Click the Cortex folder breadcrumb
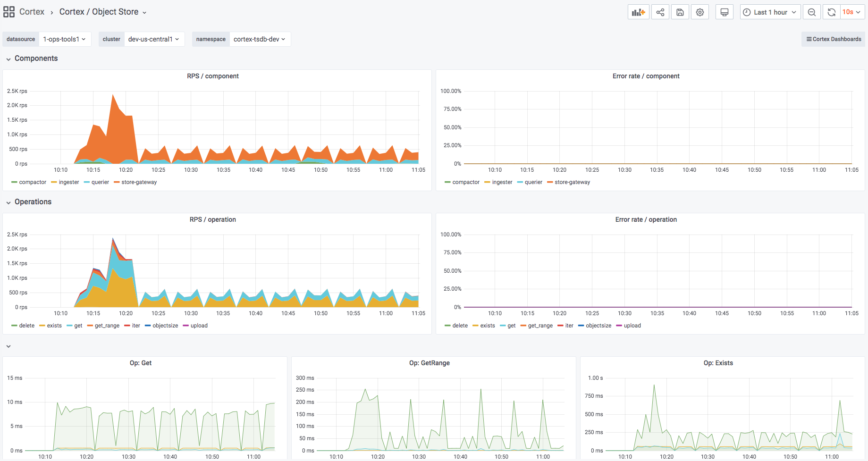Viewport: 868px width, 461px height. click(32, 12)
